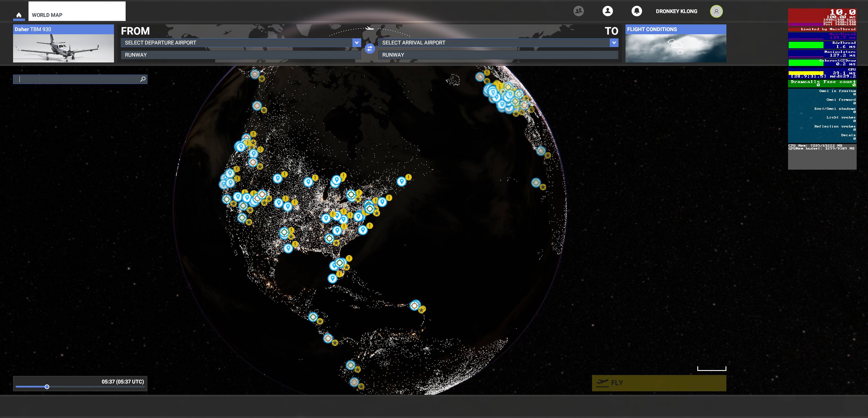
Task: Select the Puerto Rico airport marker
Action: [x=414, y=306]
